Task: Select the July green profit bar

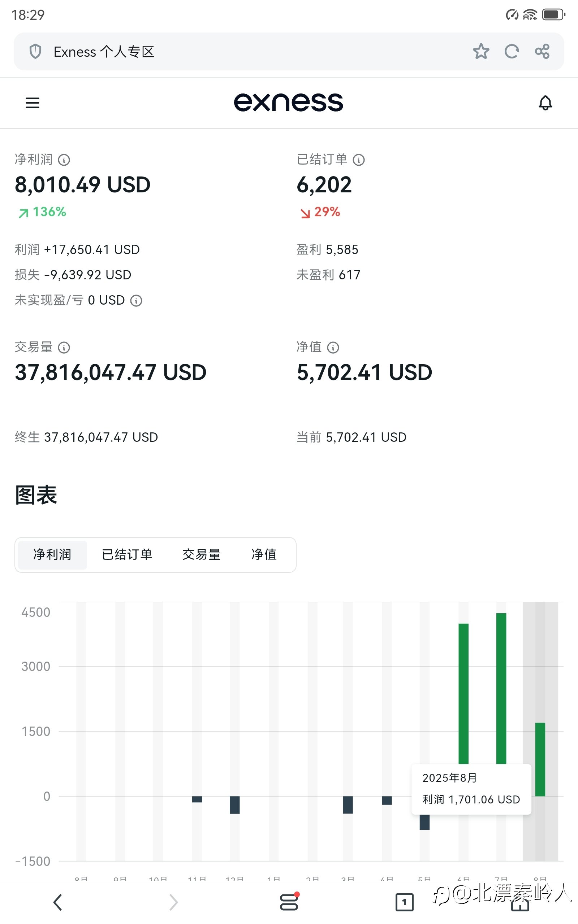Action: click(501, 688)
